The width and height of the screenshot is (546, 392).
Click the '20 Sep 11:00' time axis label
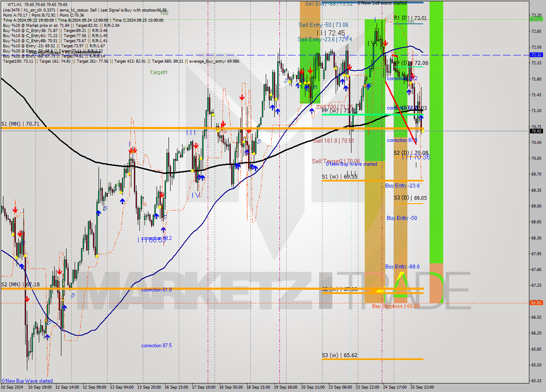click(314, 387)
